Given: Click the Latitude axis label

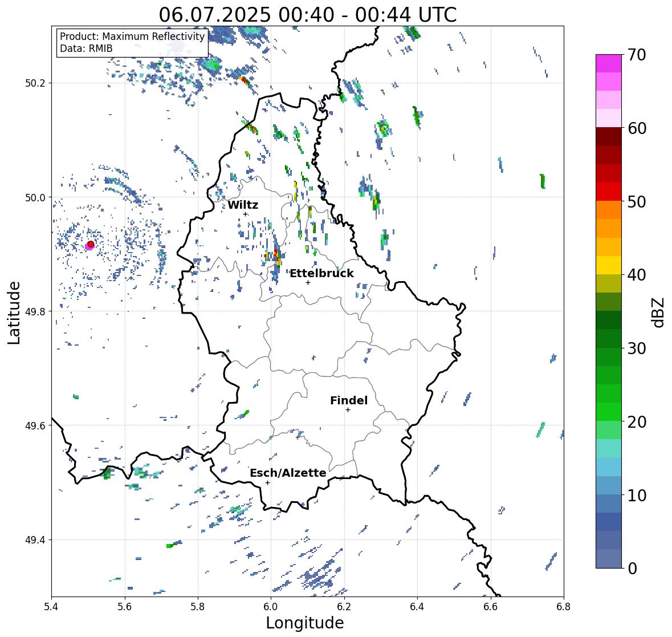Looking at the screenshot, I should coord(14,313).
